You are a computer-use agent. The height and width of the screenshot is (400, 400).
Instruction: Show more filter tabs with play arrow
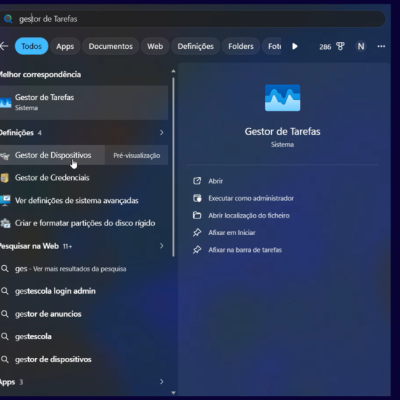[295, 46]
